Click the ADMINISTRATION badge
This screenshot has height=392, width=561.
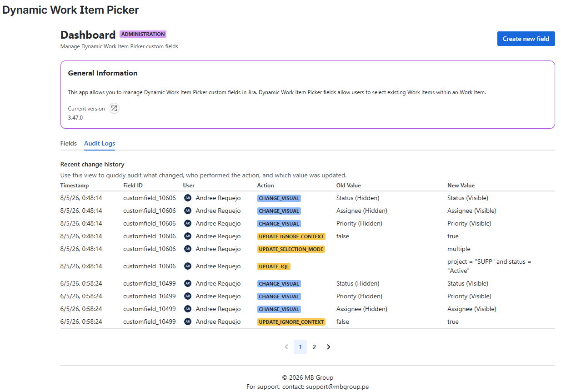click(x=143, y=34)
